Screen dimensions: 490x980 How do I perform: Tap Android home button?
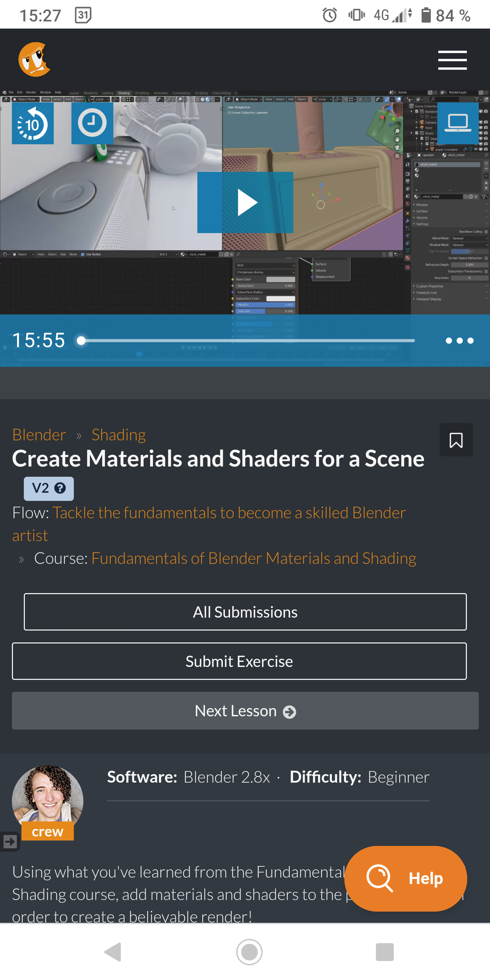coord(249,952)
